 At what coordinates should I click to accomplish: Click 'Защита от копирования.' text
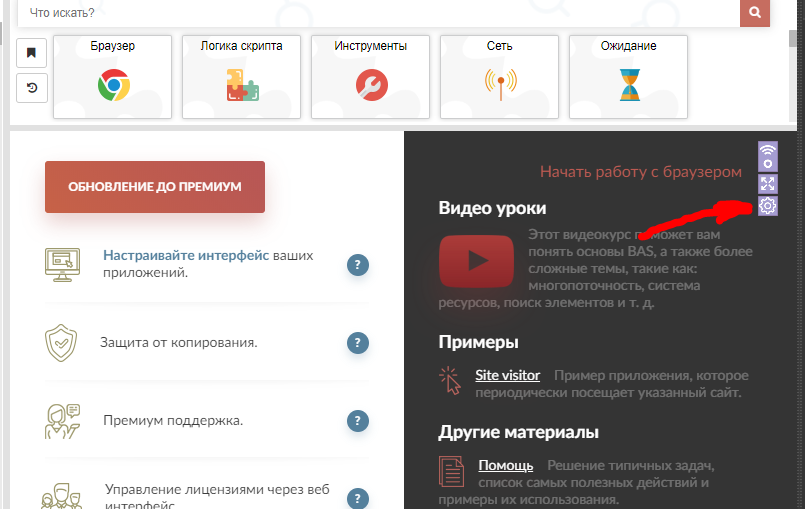(179, 343)
